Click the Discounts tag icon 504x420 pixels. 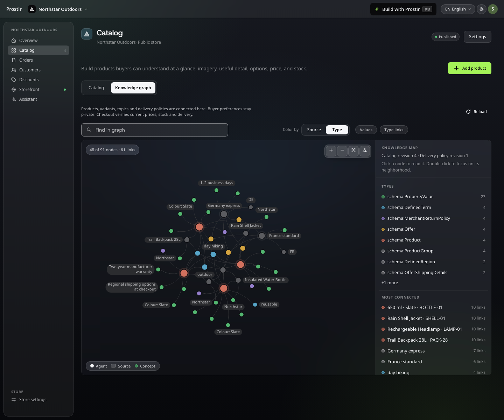coord(14,80)
